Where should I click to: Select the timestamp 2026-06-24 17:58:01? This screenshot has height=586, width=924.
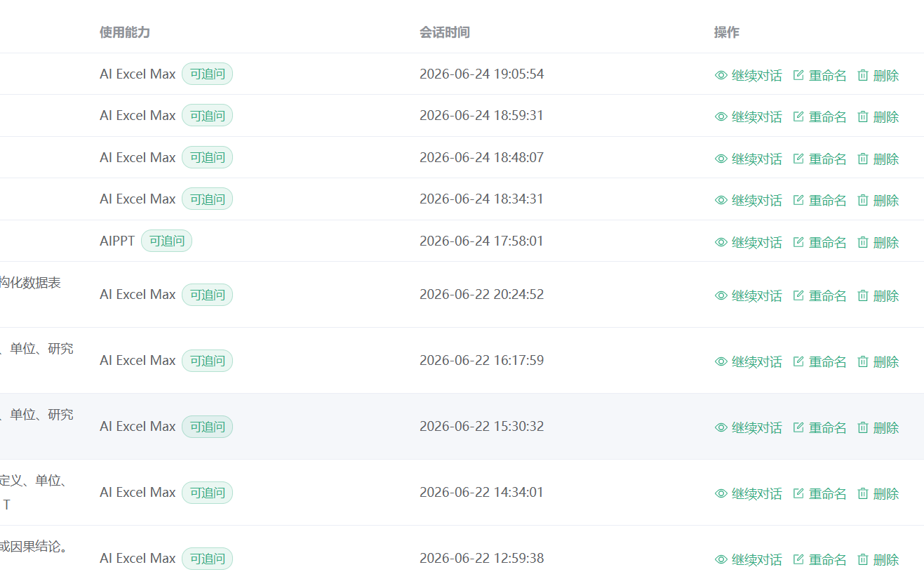coord(481,241)
